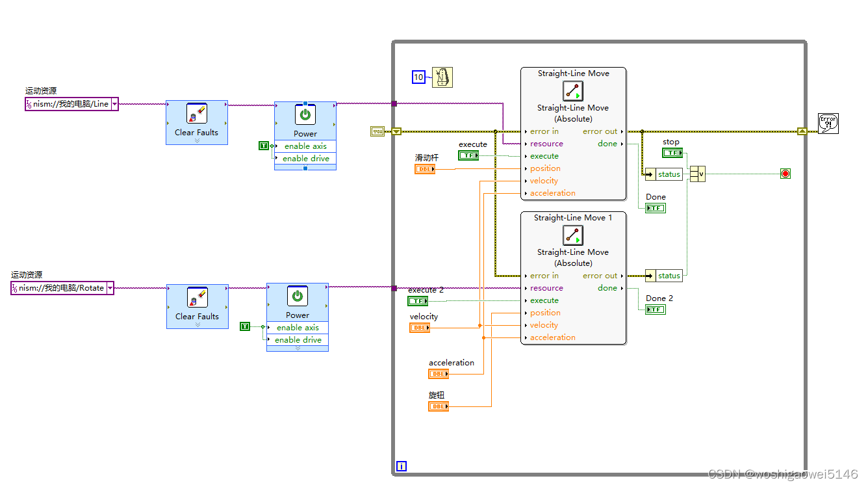Click the Wait Until Next ms Multiple metronome icon
The width and height of the screenshot is (868, 487).
(442, 77)
